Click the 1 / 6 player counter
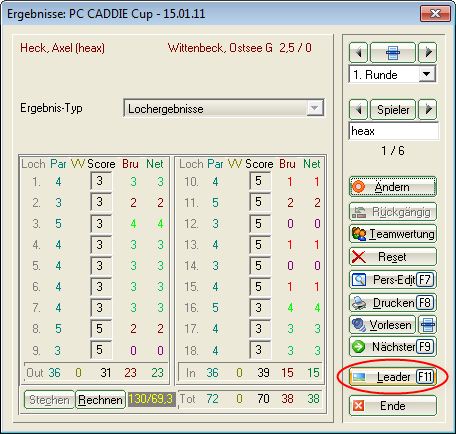 [393, 151]
